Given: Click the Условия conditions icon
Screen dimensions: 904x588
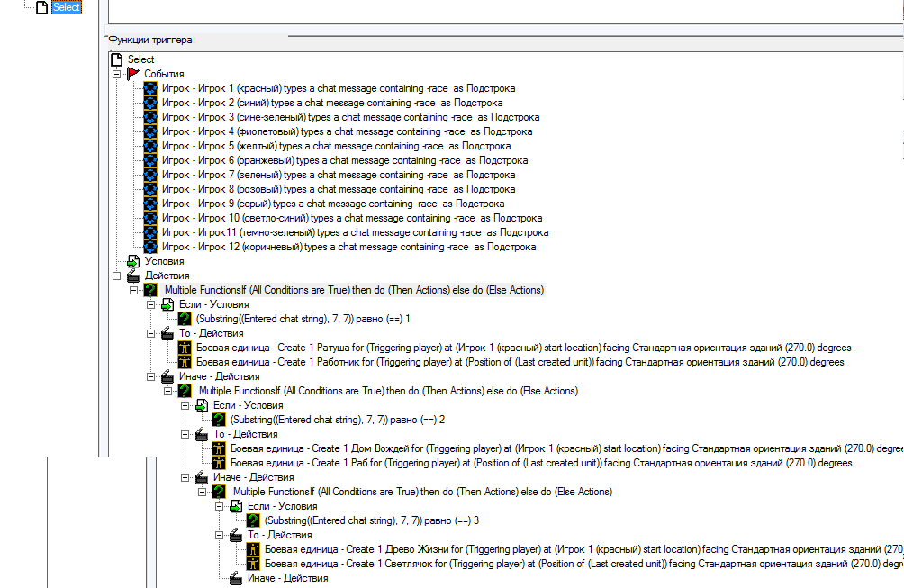Looking at the screenshot, I should click(x=133, y=261).
